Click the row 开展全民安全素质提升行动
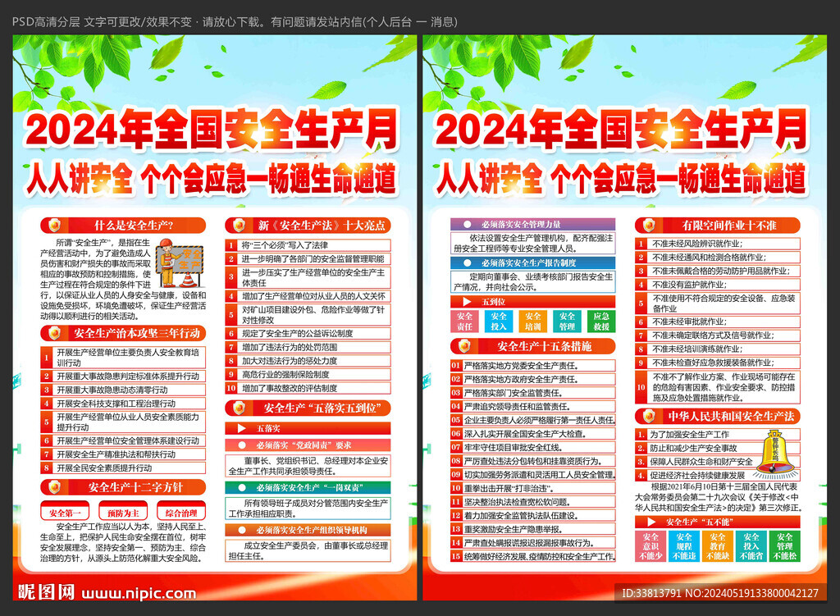840x616 pixels. click(x=123, y=468)
